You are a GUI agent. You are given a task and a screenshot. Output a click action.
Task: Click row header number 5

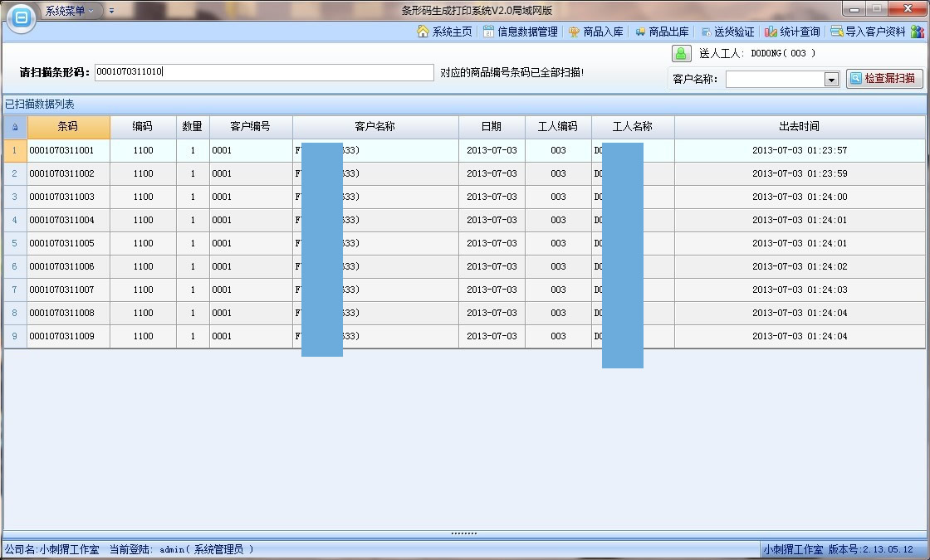(15, 243)
